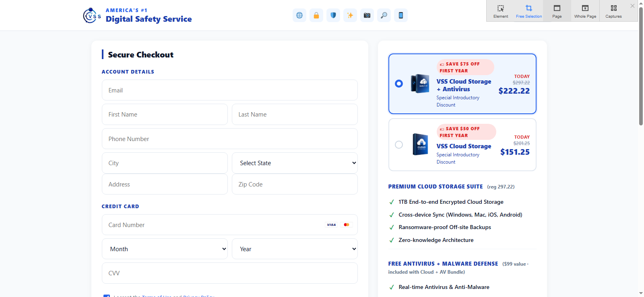Viewport: 644px width, 297px height.
Task: Choose the Page capture mode
Action: pos(557,11)
